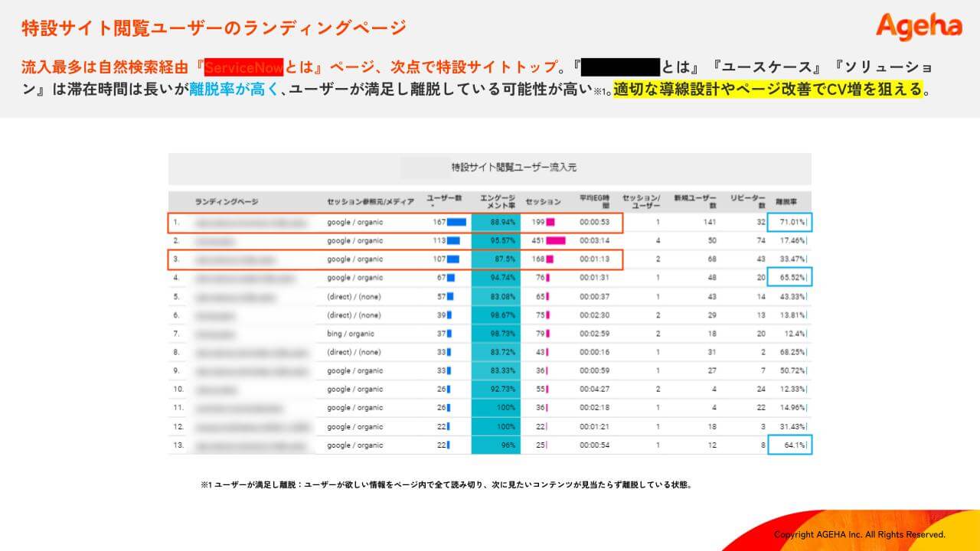Select the 離脱率 column header

point(786,201)
